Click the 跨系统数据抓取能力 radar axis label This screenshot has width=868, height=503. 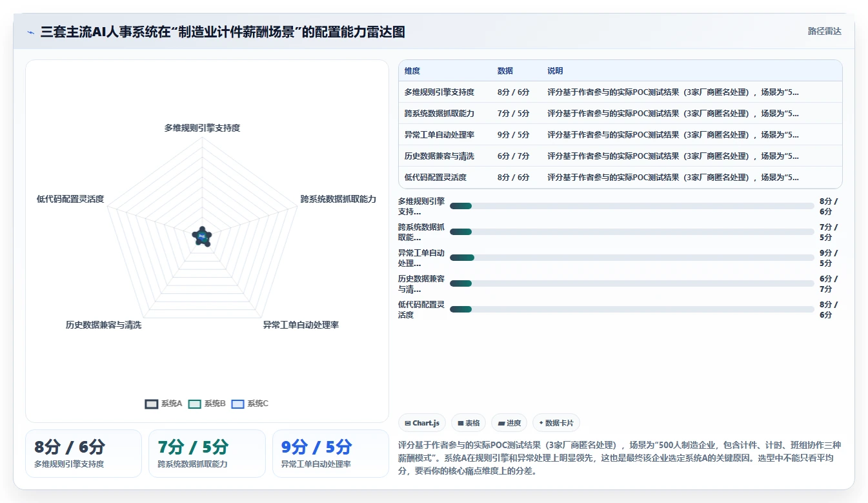pyautogui.click(x=338, y=199)
